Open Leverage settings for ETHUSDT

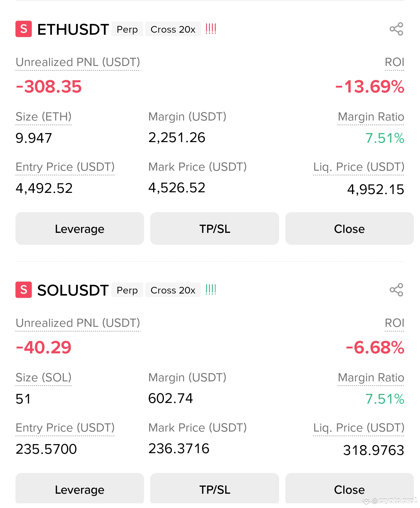pyautogui.click(x=80, y=228)
